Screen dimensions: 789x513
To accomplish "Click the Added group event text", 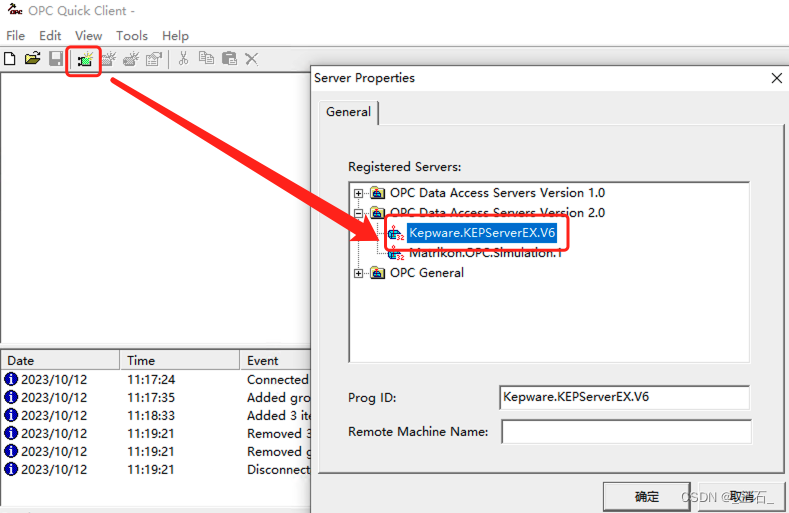I will tap(278, 398).
